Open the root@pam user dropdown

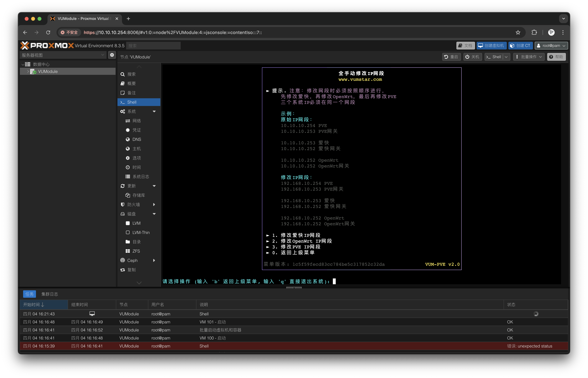551,46
